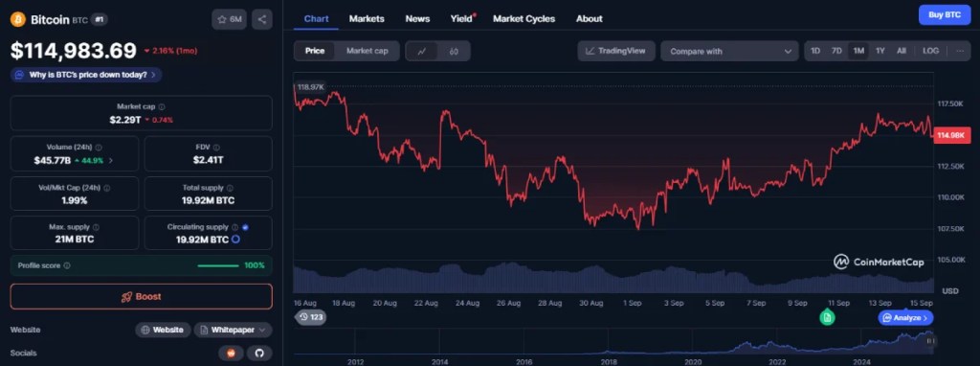This screenshot has height=366, width=980.
Task: Click the Analyze button
Action: [905, 318]
